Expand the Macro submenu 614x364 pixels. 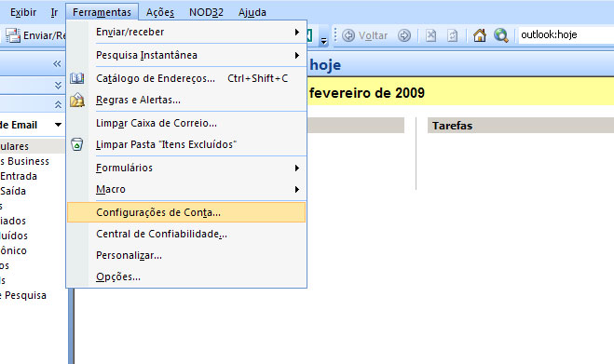click(x=186, y=189)
